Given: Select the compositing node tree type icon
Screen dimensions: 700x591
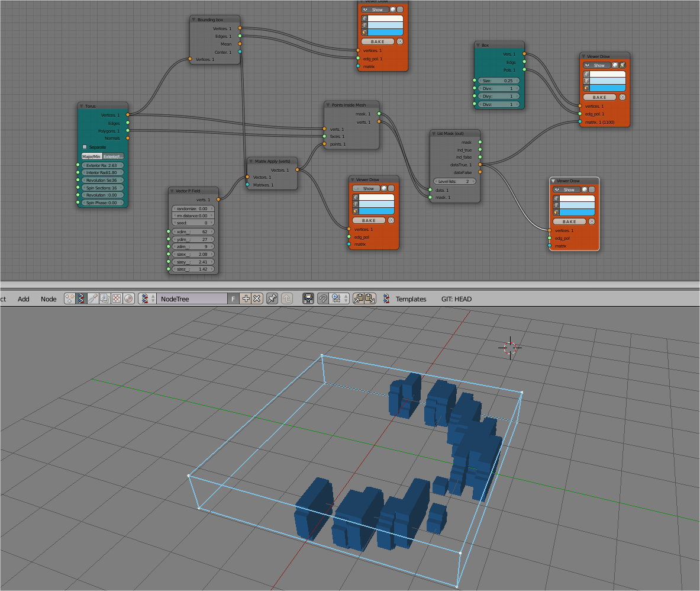Looking at the screenshot, I should (x=105, y=298).
